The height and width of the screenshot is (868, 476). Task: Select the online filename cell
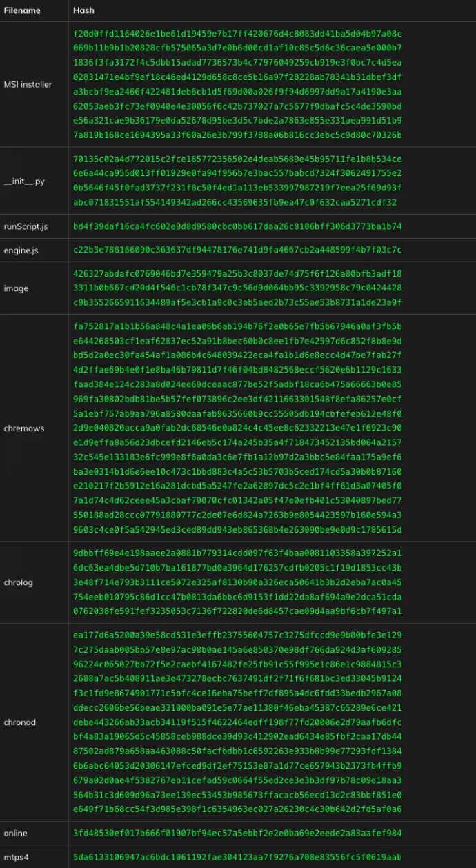click(15, 834)
